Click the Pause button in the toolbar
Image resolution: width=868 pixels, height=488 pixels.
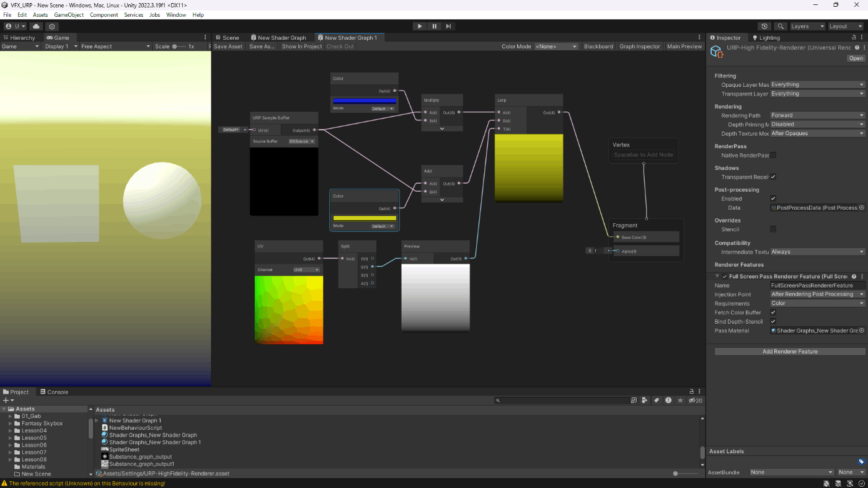[434, 26]
